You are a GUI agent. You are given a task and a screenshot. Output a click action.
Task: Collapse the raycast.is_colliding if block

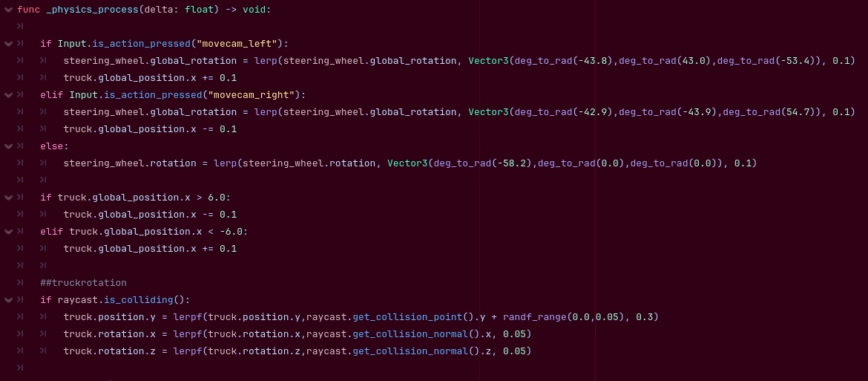[x=7, y=299]
